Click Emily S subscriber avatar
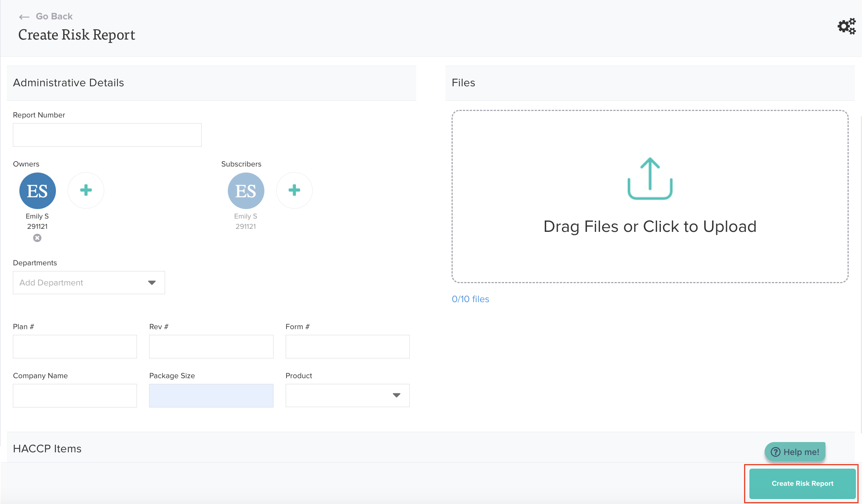 246,190
